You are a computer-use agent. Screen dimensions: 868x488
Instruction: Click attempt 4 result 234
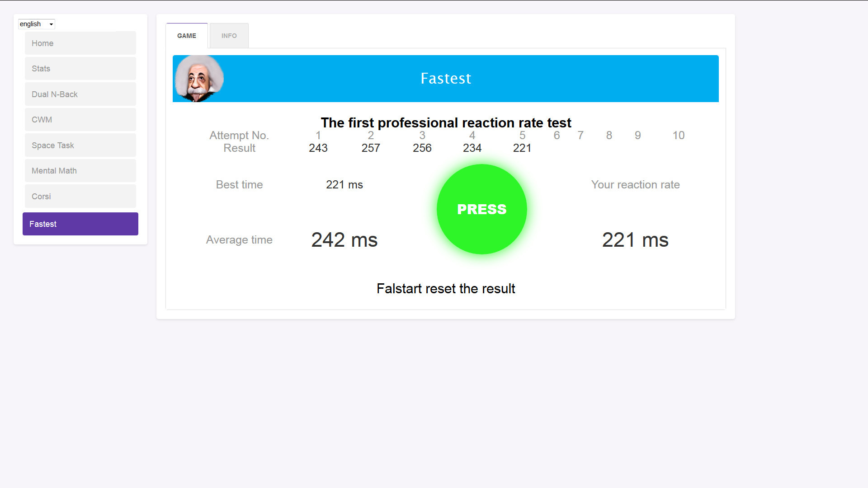click(472, 148)
